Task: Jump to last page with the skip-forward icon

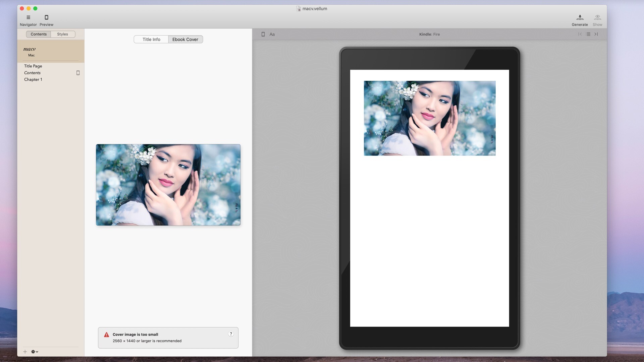Action: [x=597, y=34]
